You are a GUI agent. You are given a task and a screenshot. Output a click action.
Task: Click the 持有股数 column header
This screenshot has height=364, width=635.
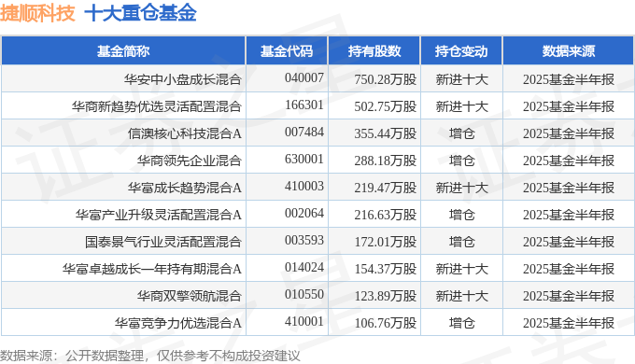pos(374,51)
